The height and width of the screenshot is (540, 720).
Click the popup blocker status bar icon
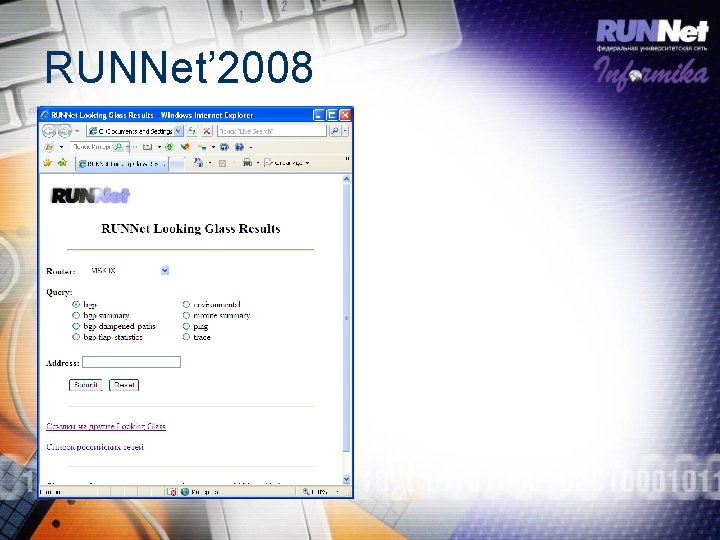171,492
